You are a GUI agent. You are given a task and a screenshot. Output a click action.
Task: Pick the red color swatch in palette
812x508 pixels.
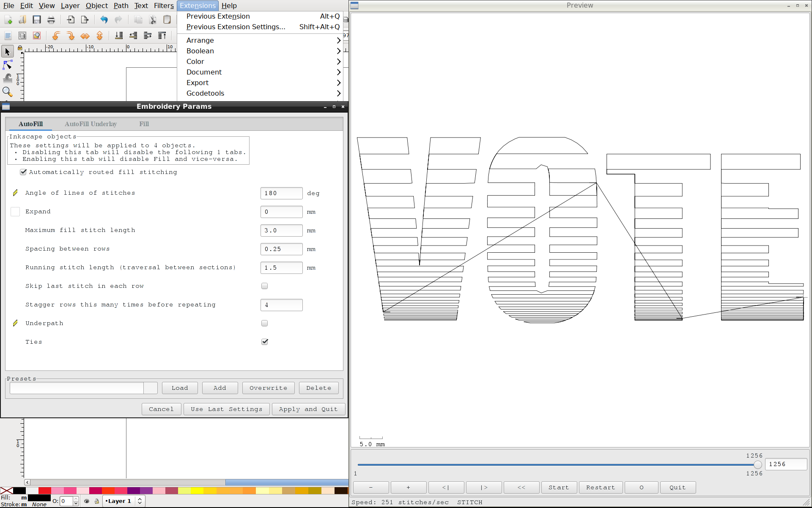(44, 491)
